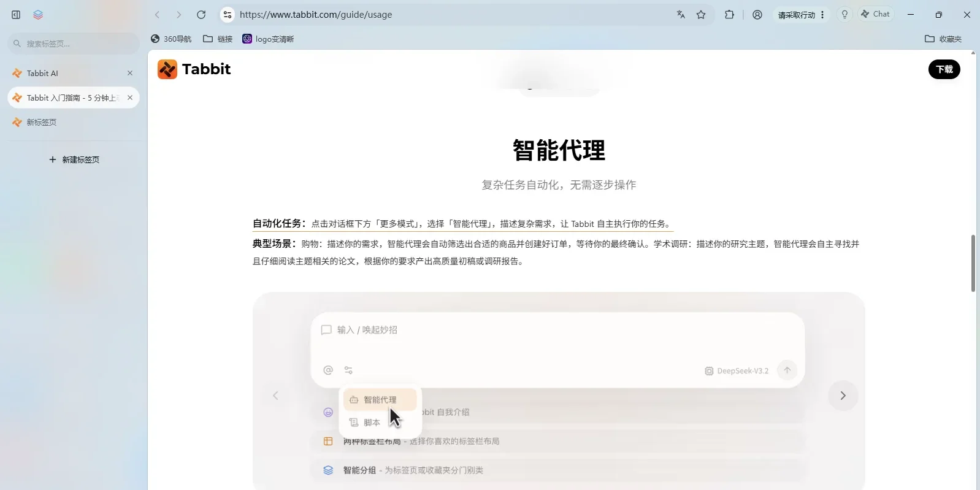Open the user profile icon

[x=757, y=15]
